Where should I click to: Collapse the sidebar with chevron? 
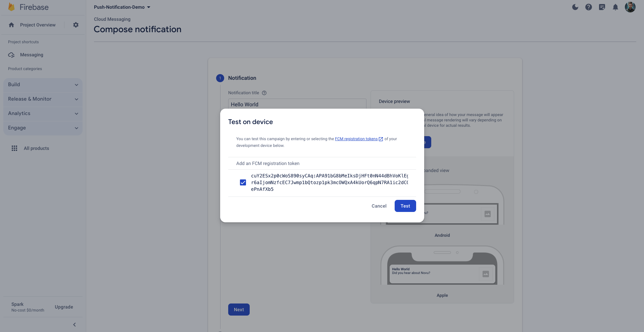click(75, 325)
